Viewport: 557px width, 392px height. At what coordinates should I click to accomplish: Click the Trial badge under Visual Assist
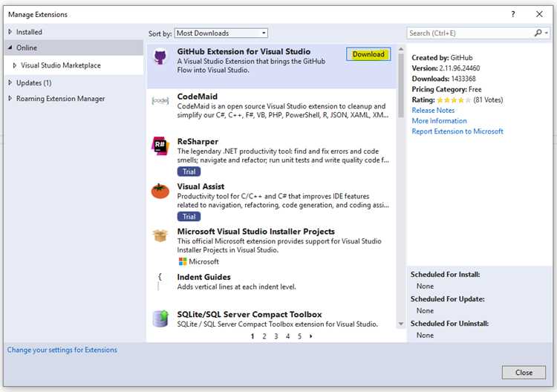pos(189,217)
